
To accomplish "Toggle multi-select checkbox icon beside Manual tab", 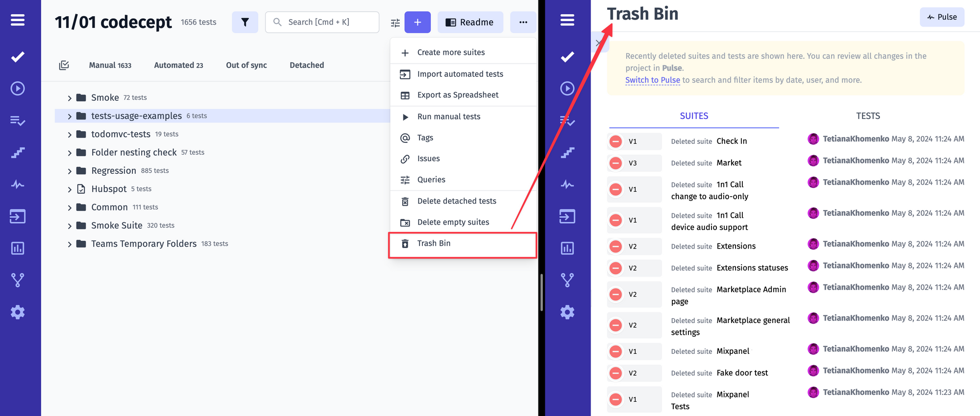I will [64, 65].
